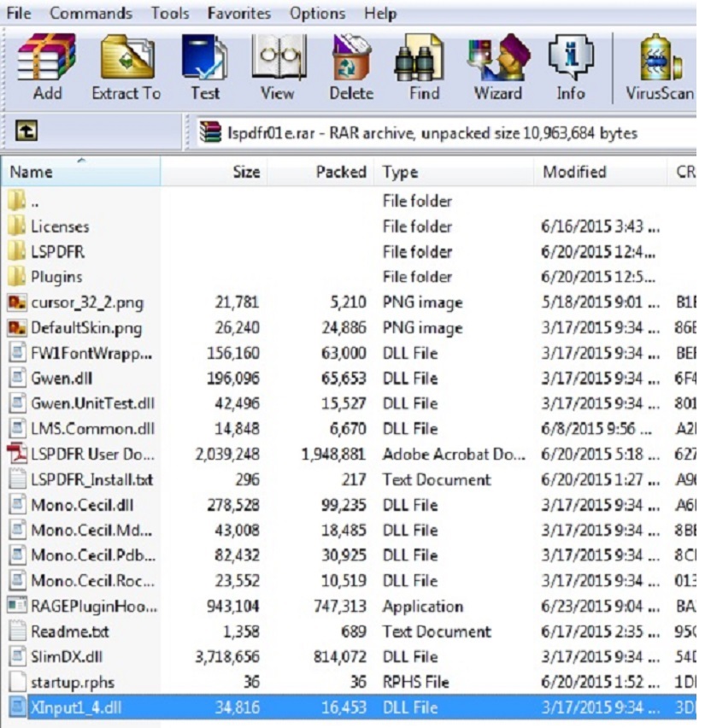
Task: Select the FW1FontWrapp... file name
Action: (91, 354)
